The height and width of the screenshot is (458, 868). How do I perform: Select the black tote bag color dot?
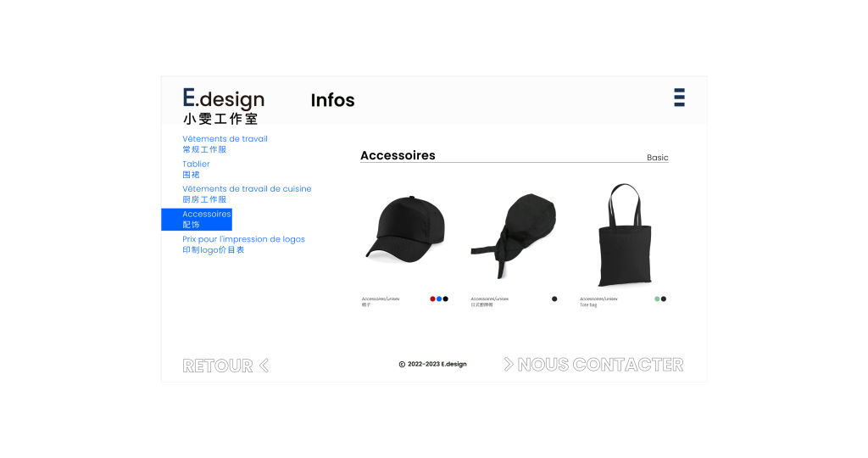664,299
